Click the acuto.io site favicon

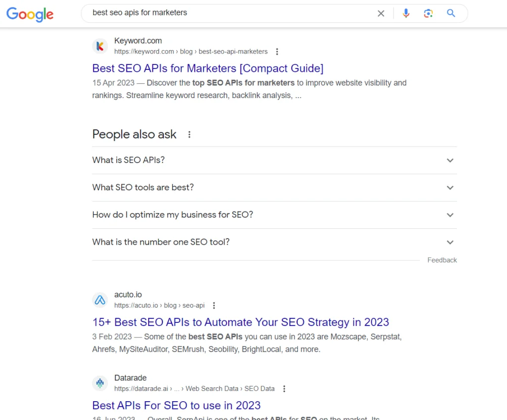click(100, 300)
